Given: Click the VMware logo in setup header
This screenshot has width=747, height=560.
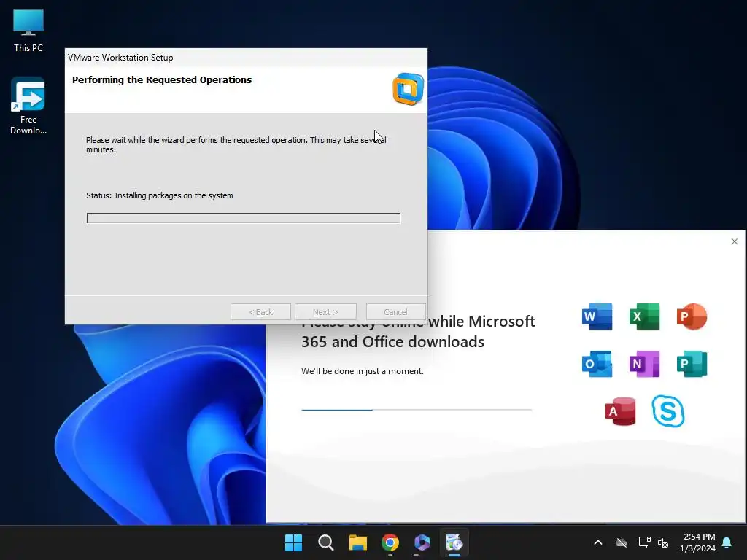Looking at the screenshot, I should (408, 89).
